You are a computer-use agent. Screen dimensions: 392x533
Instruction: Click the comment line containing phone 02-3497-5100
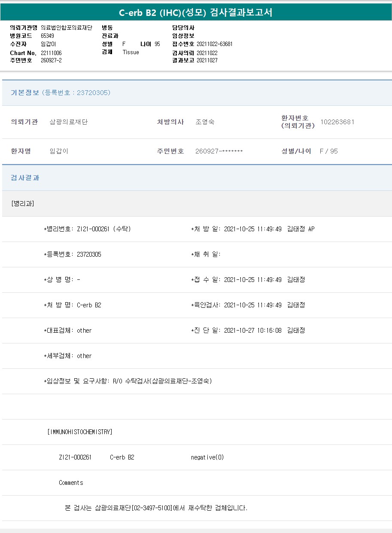[156, 508]
